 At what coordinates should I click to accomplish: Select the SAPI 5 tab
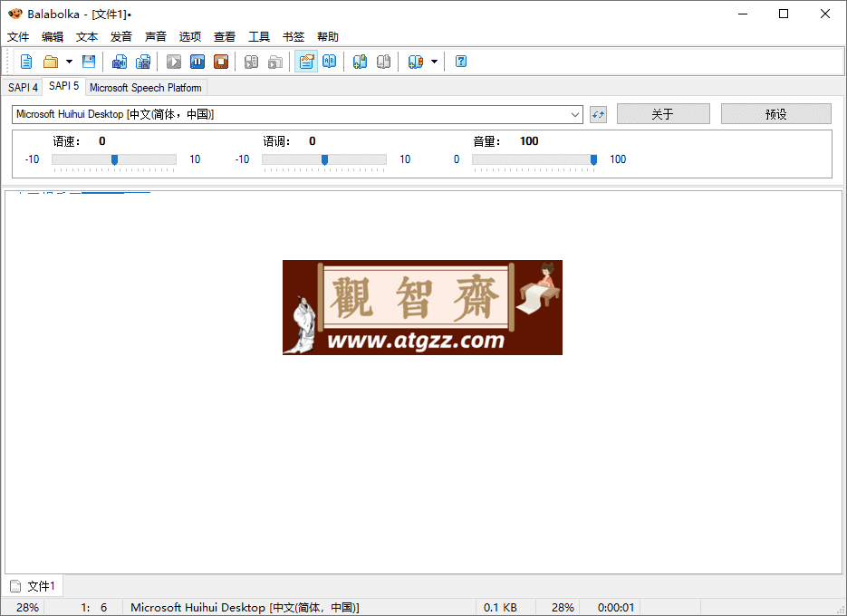coord(63,86)
